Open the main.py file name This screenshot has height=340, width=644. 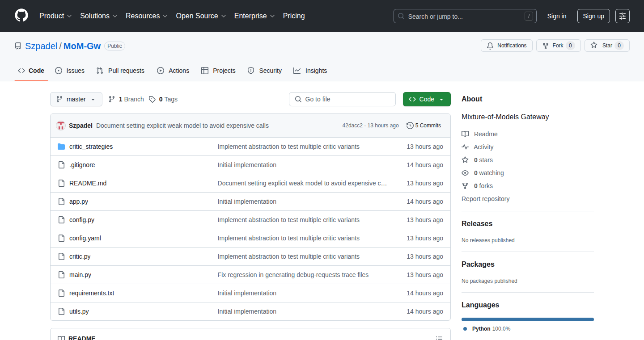pos(80,275)
